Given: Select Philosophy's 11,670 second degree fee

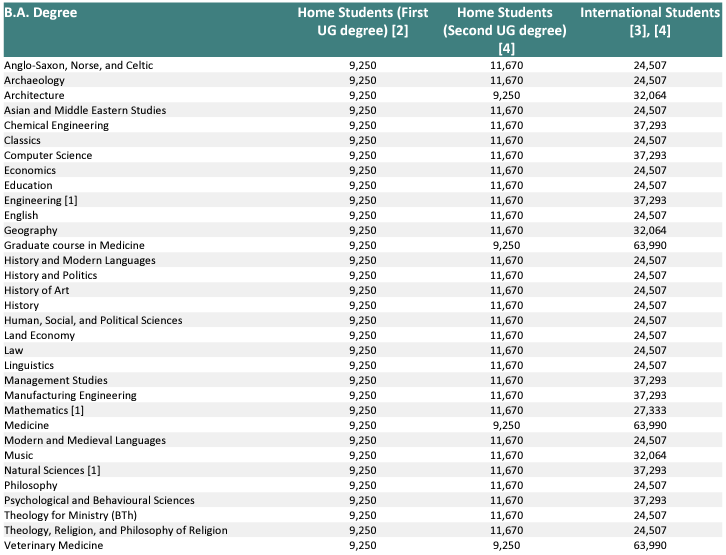Looking at the screenshot, I should point(507,486).
